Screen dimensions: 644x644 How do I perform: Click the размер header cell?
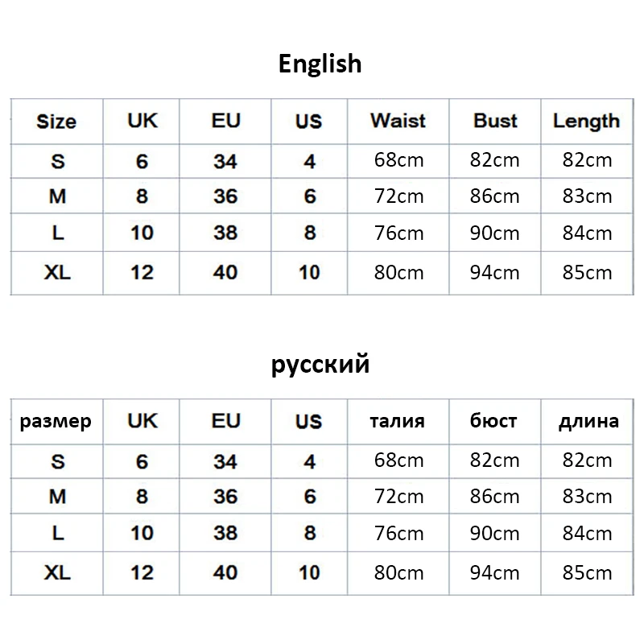point(56,421)
